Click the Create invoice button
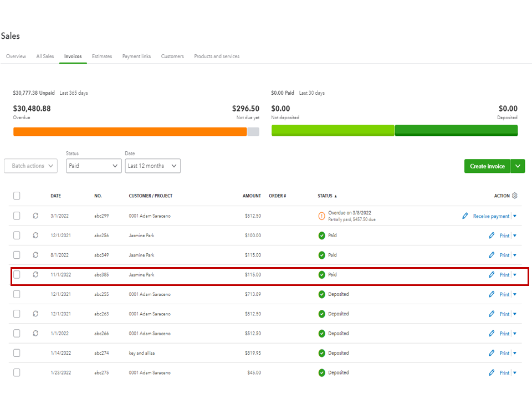Viewport: 532px width, 399px height. coord(487,166)
